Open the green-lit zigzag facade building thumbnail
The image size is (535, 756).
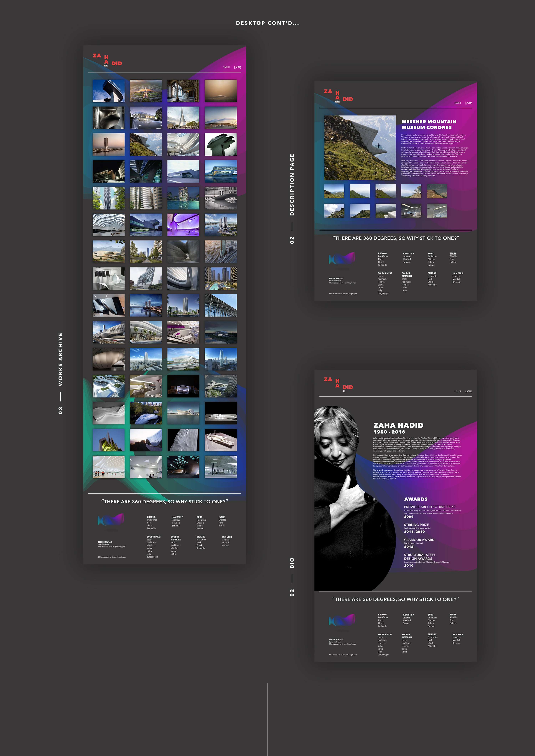[x=108, y=440]
